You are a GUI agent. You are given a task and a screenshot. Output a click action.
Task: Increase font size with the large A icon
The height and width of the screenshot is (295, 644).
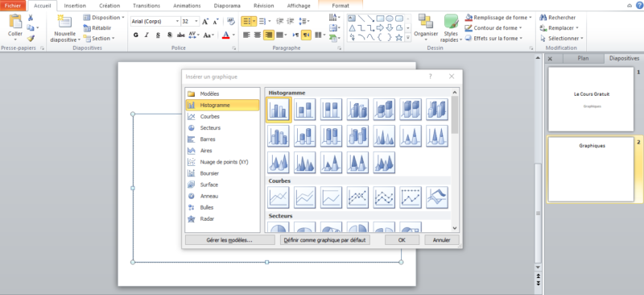205,21
